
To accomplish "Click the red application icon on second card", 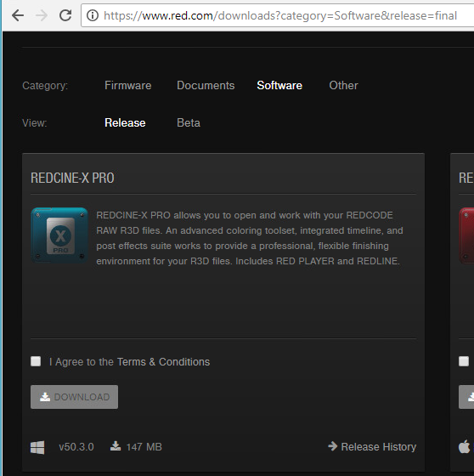I will click(466, 235).
